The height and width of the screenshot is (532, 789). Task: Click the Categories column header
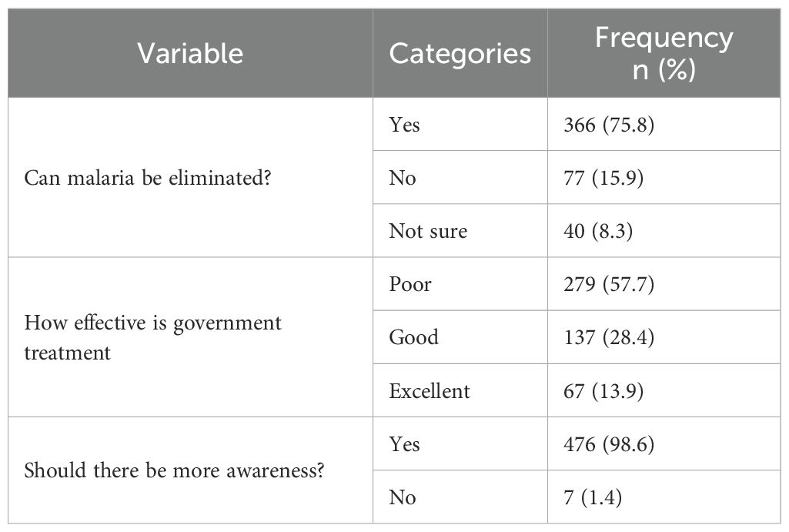point(460,53)
